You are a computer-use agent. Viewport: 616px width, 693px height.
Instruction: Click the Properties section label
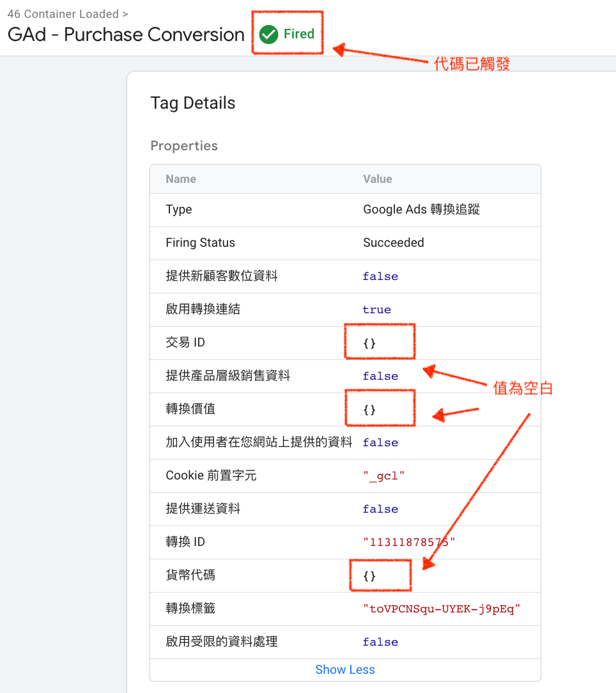pos(184,146)
